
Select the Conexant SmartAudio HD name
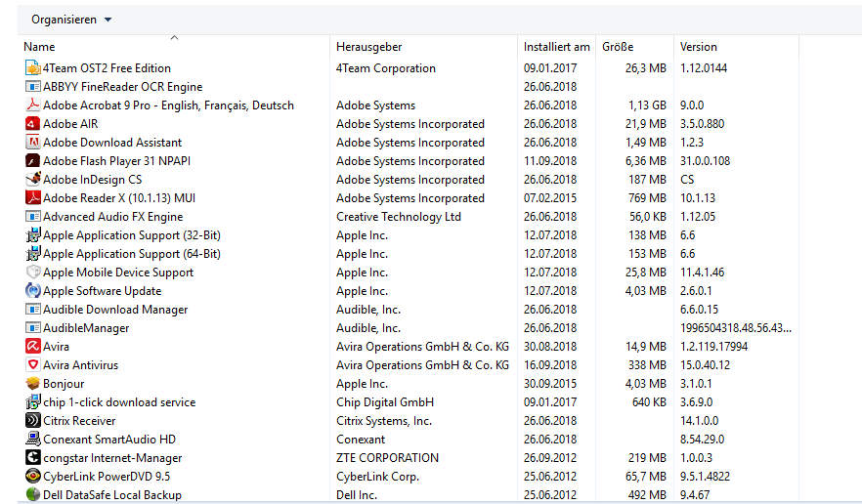point(109,440)
